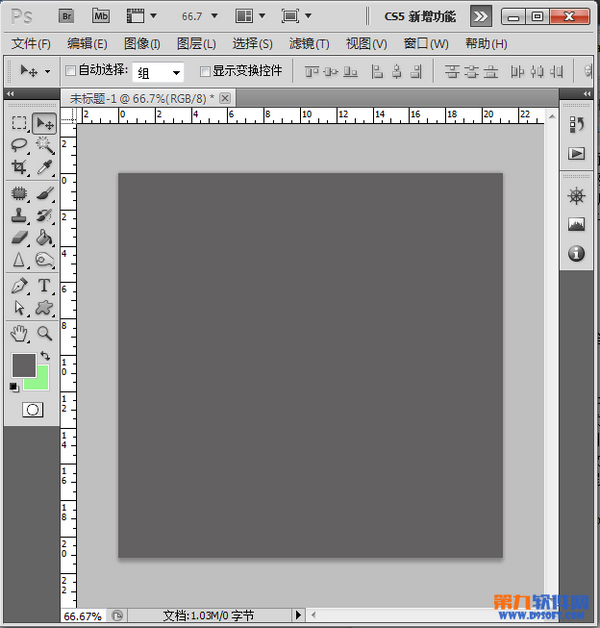
Task: Open status bar info flyout arrow
Action: coord(298,615)
